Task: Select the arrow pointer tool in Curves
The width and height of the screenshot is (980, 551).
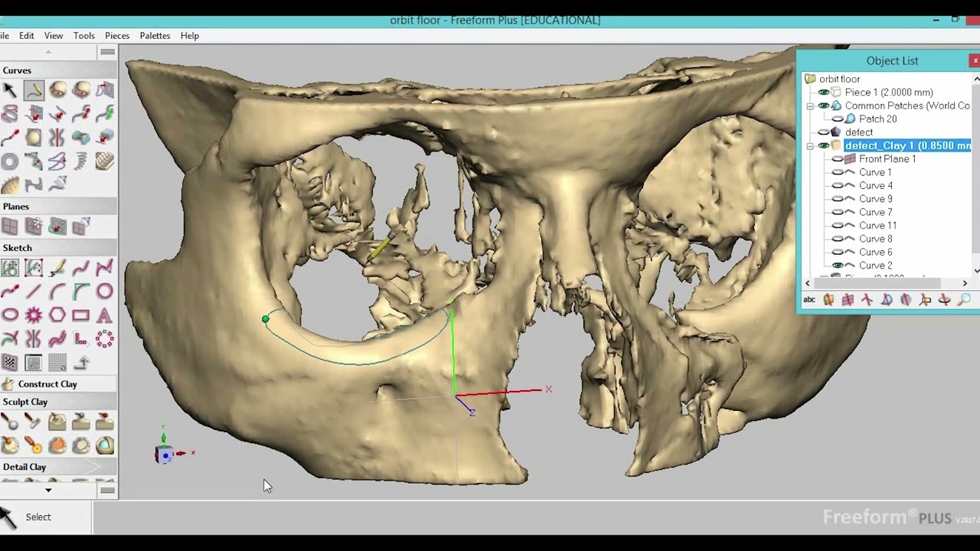Action: click(x=10, y=90)
